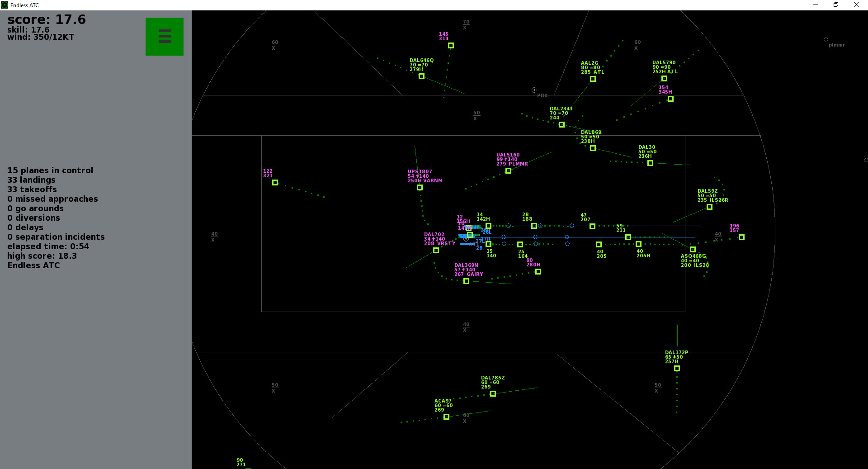
Task: Select UAL5160 routed to PLMMR
Action: click(508, 171)
